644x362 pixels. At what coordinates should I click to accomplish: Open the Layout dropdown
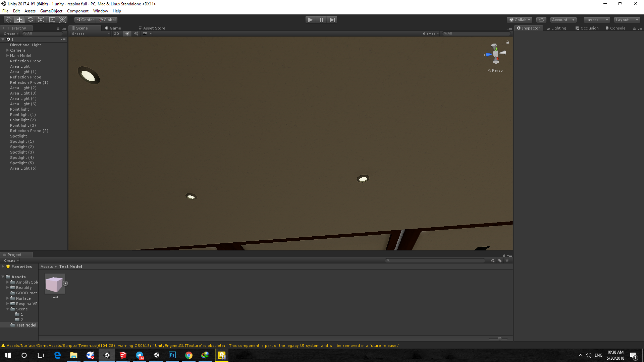[x=627, y=20]
